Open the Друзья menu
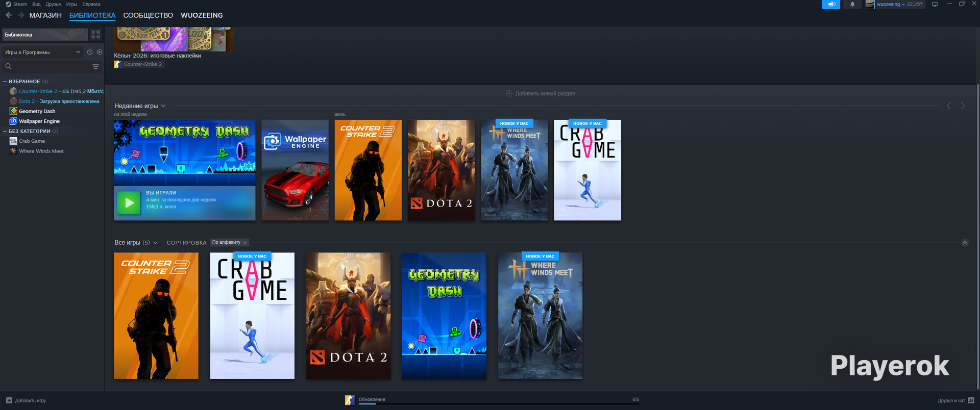Viewport: 980px width, 410px height. pos(53,4)
